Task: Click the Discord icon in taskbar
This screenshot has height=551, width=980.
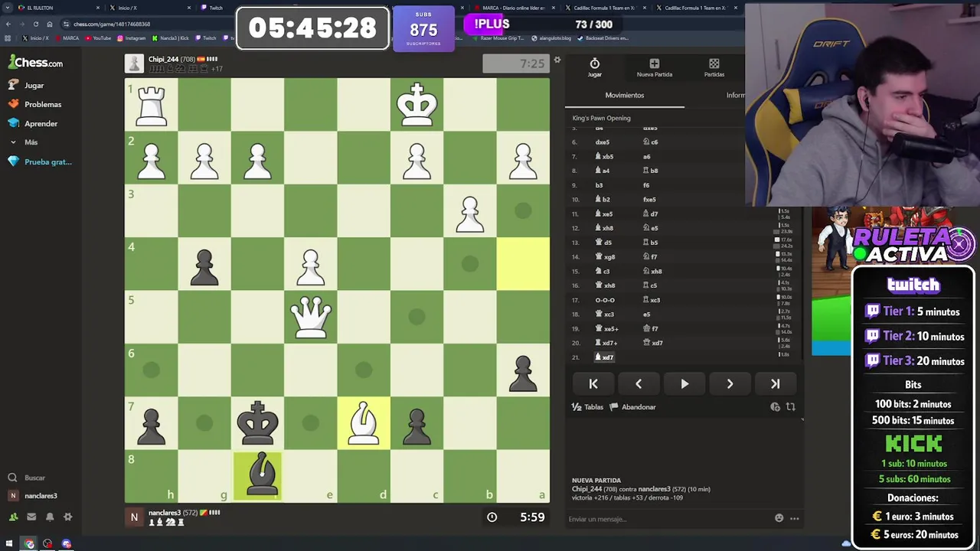Action: tap(67, 544)
